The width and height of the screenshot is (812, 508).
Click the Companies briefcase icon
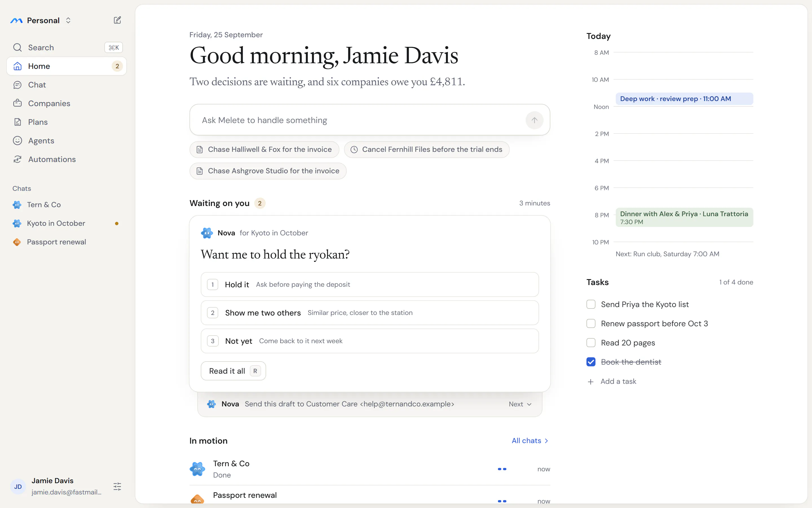(17, 103)
